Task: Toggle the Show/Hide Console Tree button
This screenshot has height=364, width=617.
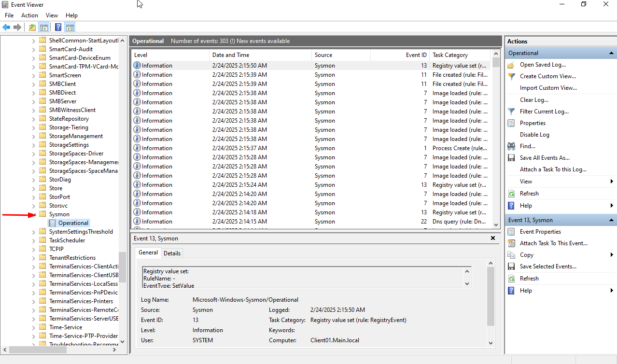Action: (x=44, y=27)
